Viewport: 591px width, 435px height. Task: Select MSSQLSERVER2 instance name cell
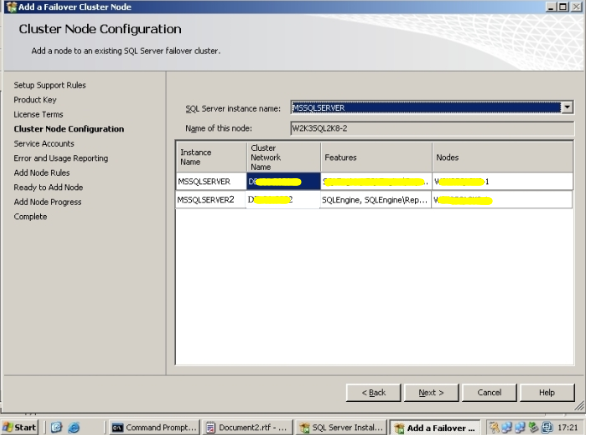click(x=211, y=200)
